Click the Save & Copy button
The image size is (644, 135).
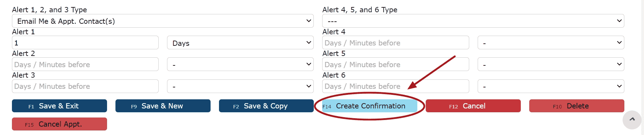tap(266, 106)
